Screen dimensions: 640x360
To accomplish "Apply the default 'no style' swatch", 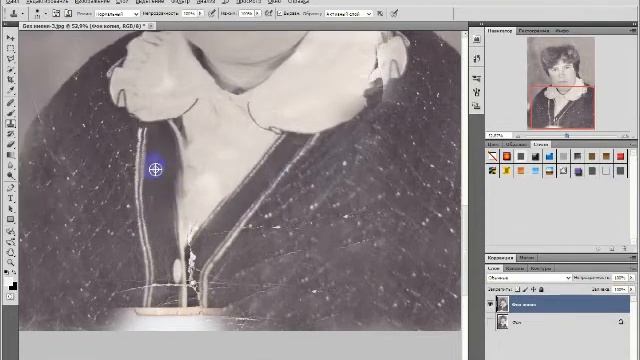I will [493, 156].
